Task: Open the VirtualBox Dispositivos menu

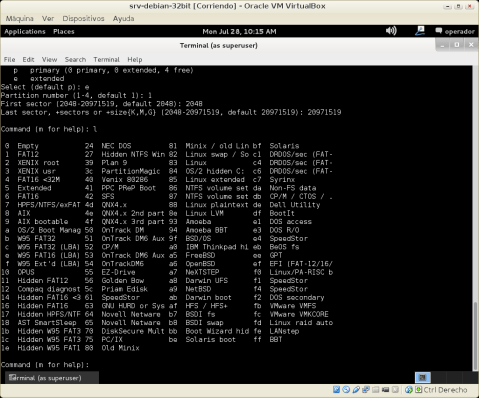Action: pyautogui.click(x=83, y=18)
